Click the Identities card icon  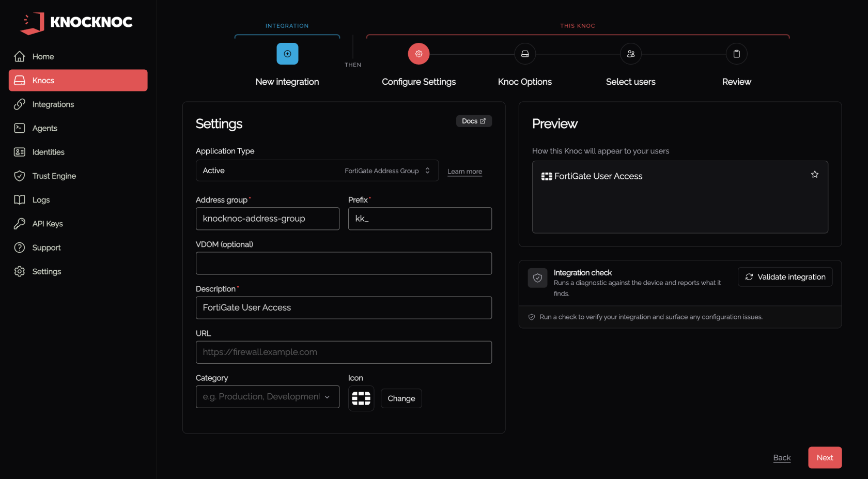(x=20, y=152)
